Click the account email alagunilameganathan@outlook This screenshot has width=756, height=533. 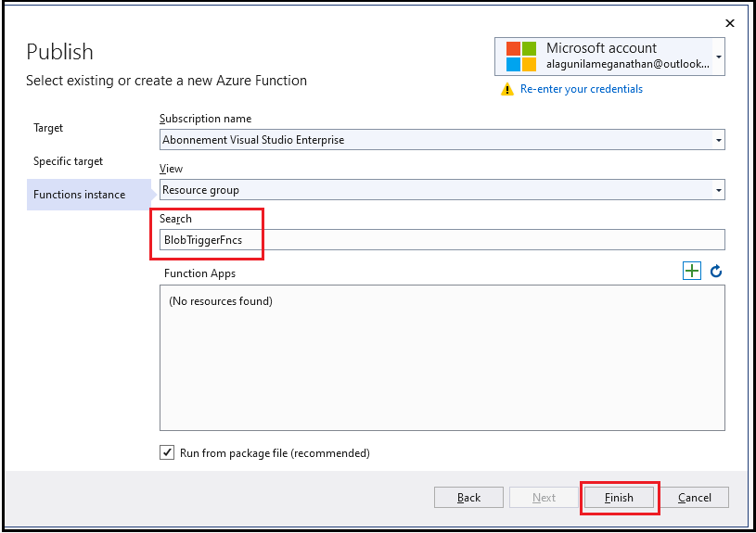pos(628,64)
